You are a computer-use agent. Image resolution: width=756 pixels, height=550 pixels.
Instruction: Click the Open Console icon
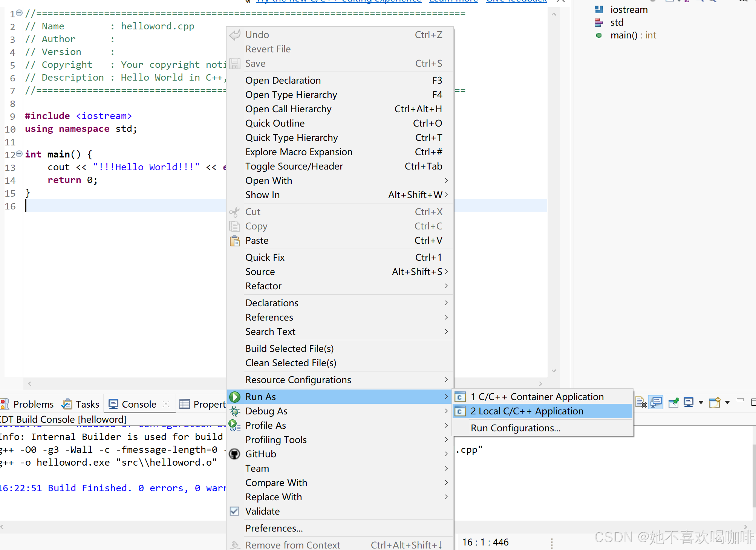click(x=715, y=403)
